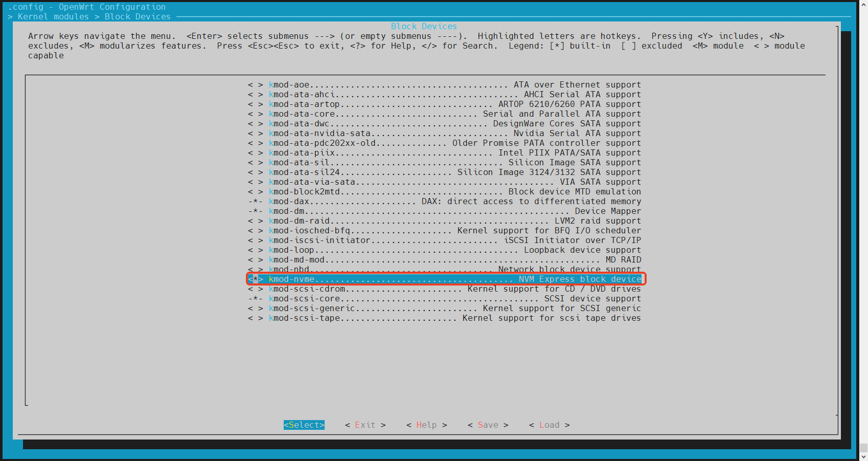Click the Help button

click(x=426, y=425)
